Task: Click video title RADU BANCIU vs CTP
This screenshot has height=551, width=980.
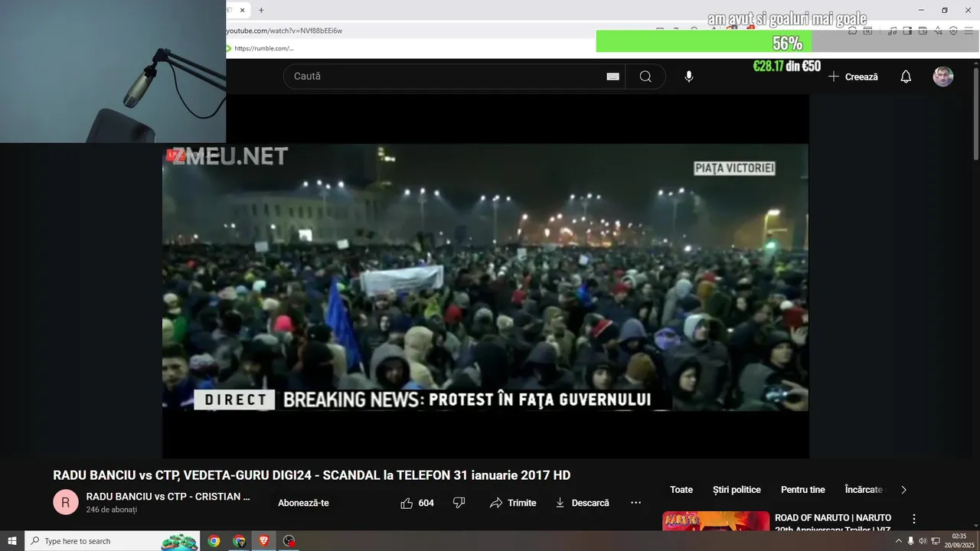Action: [312, 475]
